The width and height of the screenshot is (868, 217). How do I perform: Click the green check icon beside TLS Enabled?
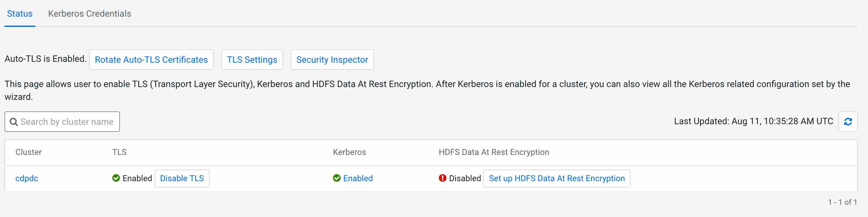pyautogui.click(x=116, y=178)
